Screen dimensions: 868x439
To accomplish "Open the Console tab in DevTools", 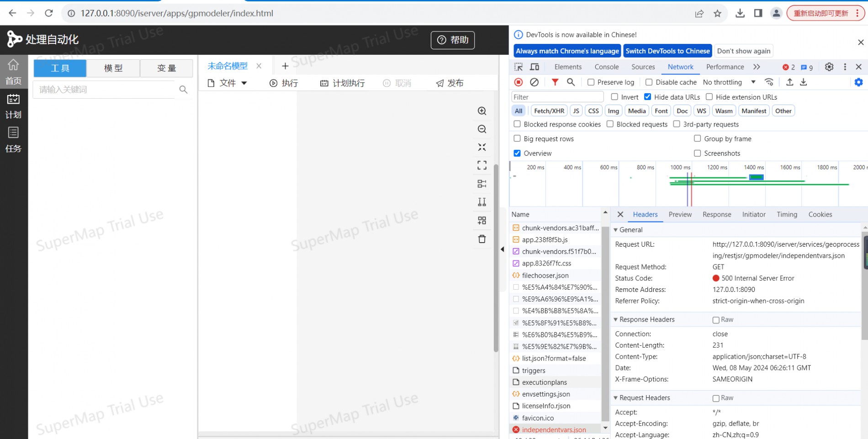I will pyautogui.click(x=607, y=67).
